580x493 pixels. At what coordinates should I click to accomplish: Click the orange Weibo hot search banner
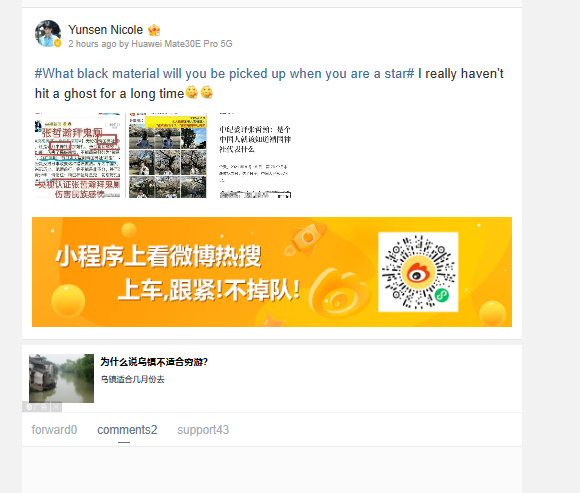click(x=272, y=272)
